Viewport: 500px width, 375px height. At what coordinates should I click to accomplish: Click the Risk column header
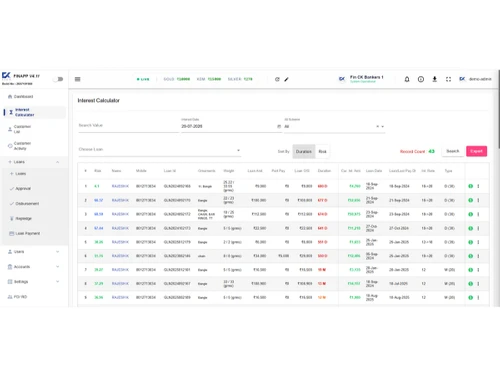(x=98, y=171)
